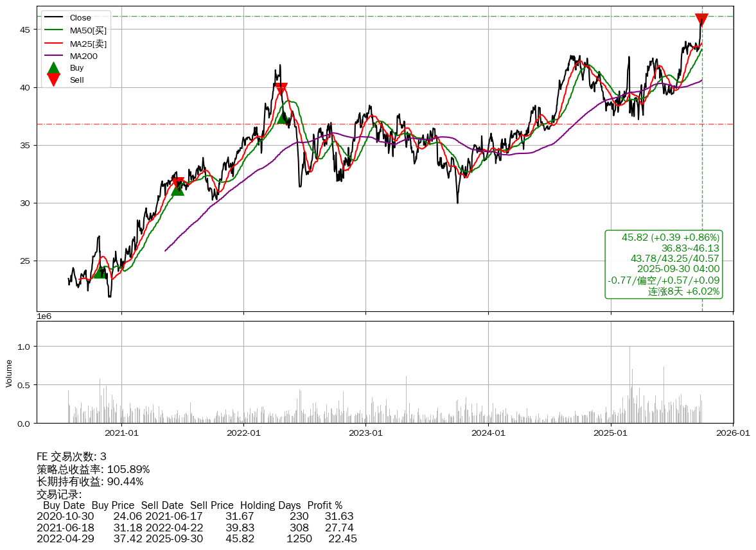Click the green Buy marker from October 2020
Screen dimensions: 756x550
[x=100, y=272]
